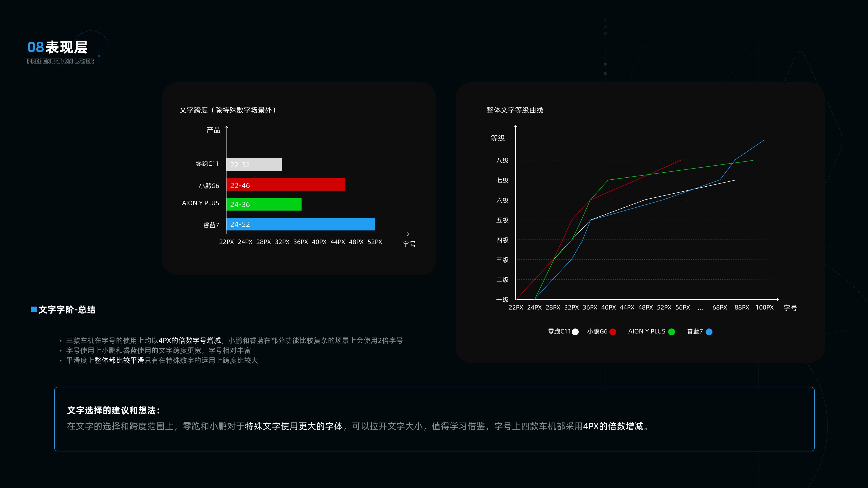Select the gray 22-32 bar
Viewport: 868px width, 488px height.
tap(254, 165)
